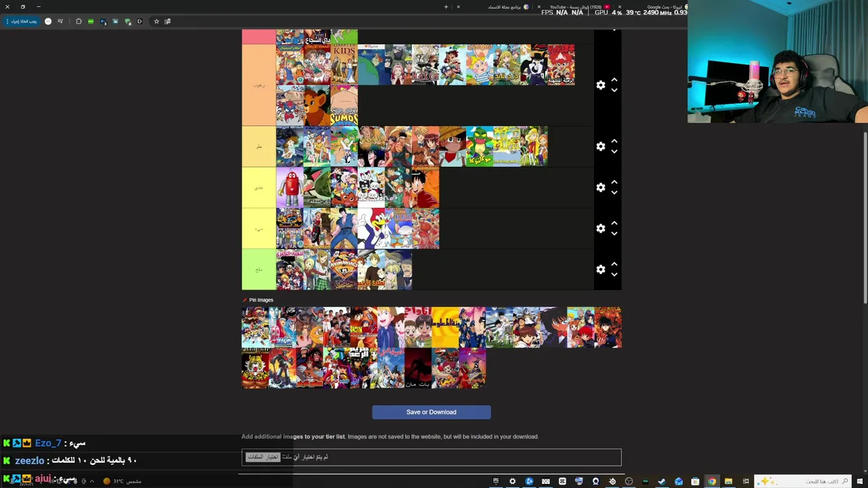Screen dimensions: 868x488
Task: Open Steam from the taskbar
Action: tap(662, 481)
